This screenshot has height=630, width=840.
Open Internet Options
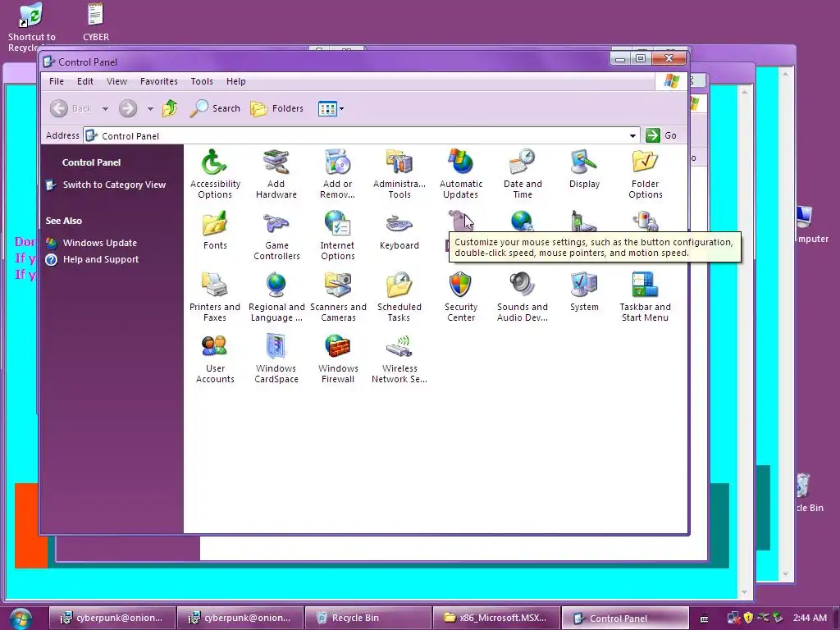click(x=337, y=235)
